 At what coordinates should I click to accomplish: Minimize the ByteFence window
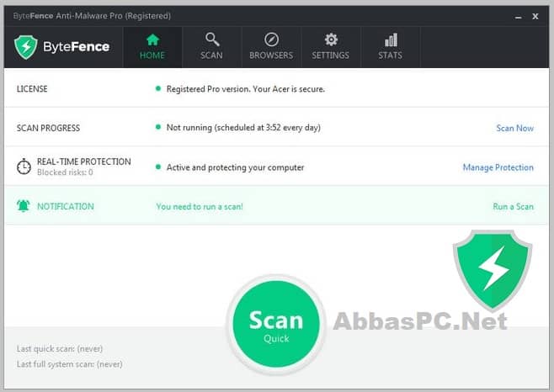tap(519, 17)
